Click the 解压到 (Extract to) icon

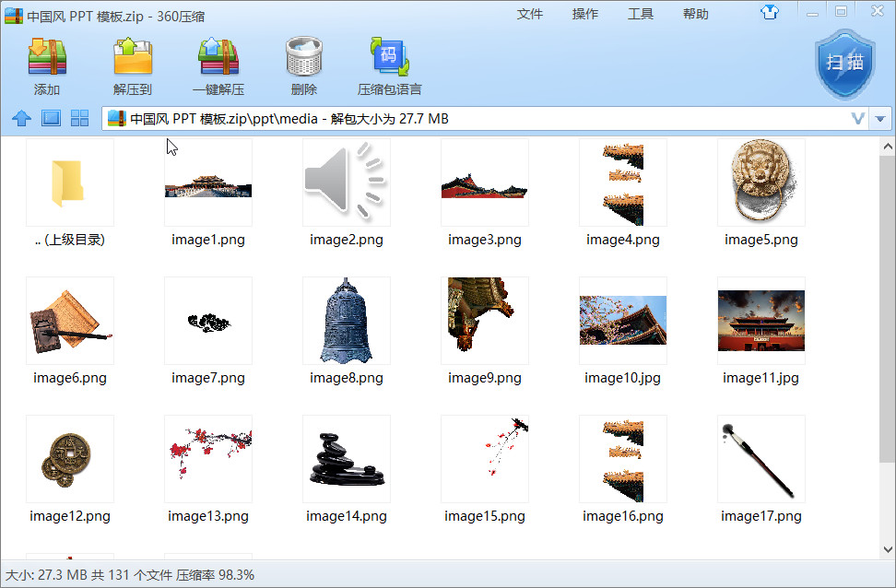click(x=133, y=56)
